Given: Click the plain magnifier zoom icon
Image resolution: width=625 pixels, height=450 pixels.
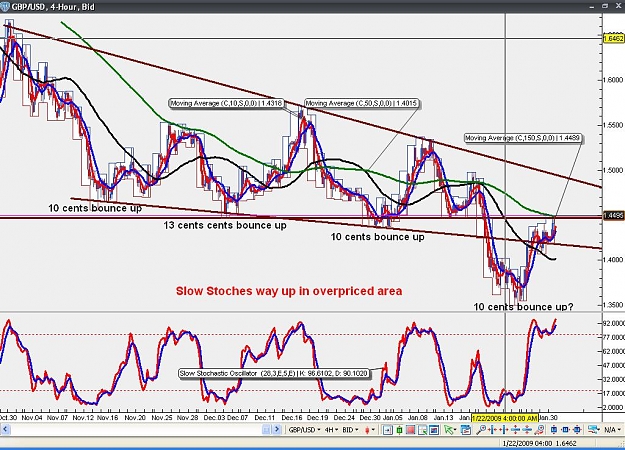Looking at the screenshot, I should (481, 430).
